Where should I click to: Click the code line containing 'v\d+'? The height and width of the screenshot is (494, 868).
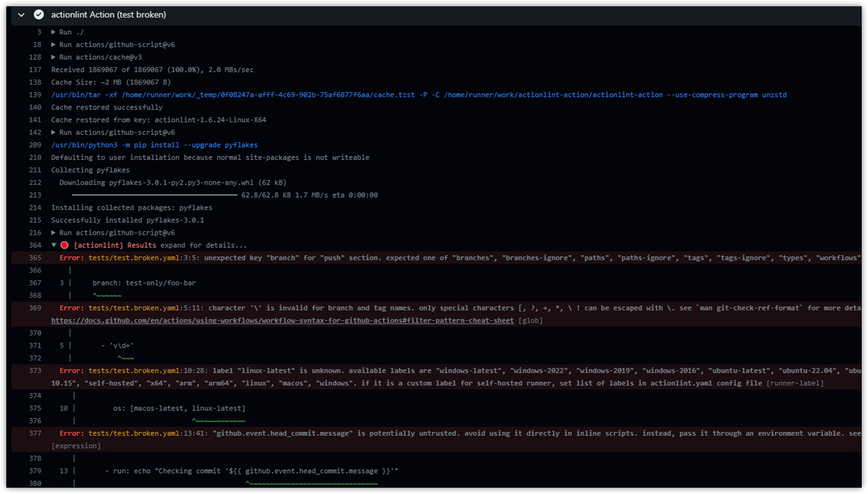coord(118,346)
